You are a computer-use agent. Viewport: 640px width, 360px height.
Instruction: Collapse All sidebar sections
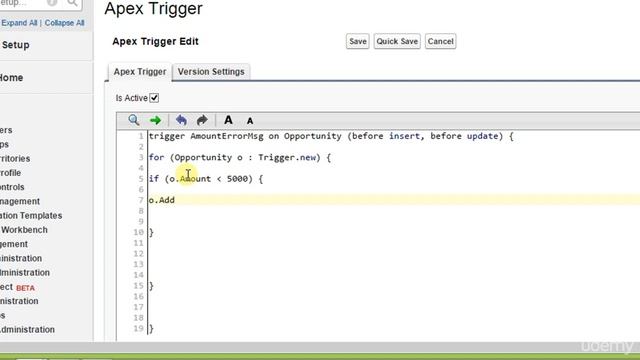pos(64,23)
